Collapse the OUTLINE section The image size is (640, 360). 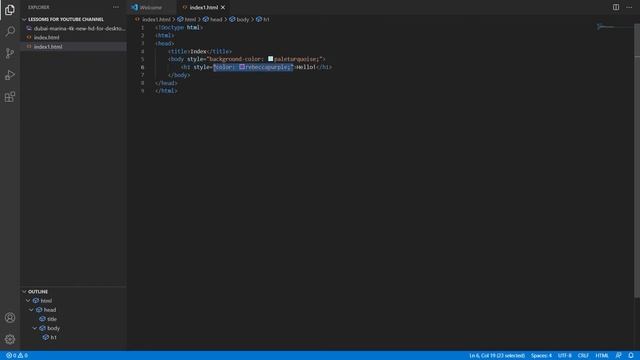pyautogui.click(x=37, y=291)
